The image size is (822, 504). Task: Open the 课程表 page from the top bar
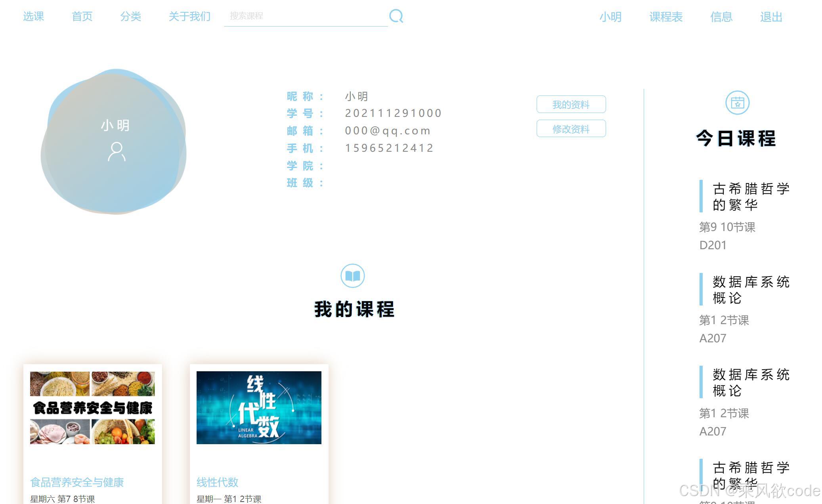pyautogui.click(x=665, y=17)
